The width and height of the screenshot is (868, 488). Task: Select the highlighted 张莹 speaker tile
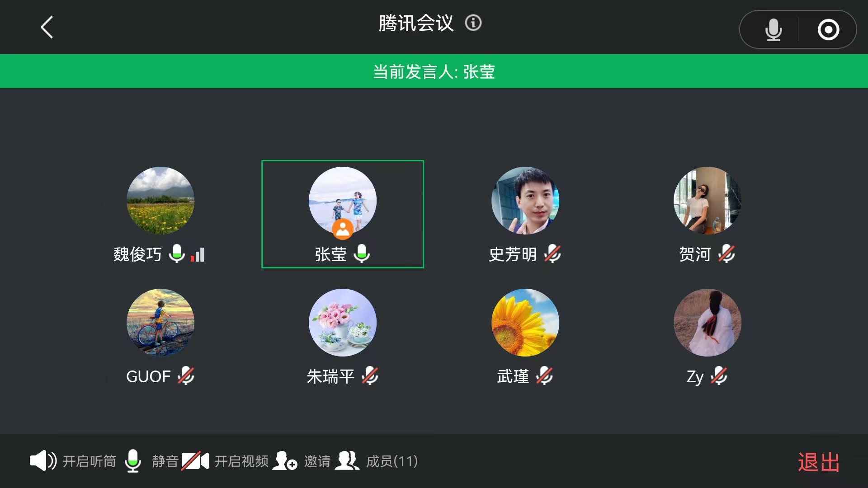343,214
